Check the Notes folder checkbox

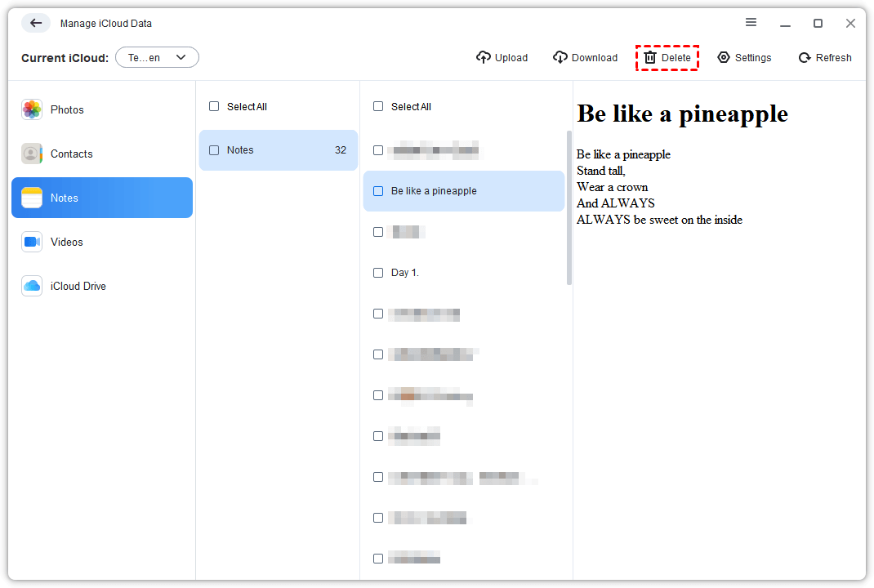pyautogui.click(x=214, y=150)
